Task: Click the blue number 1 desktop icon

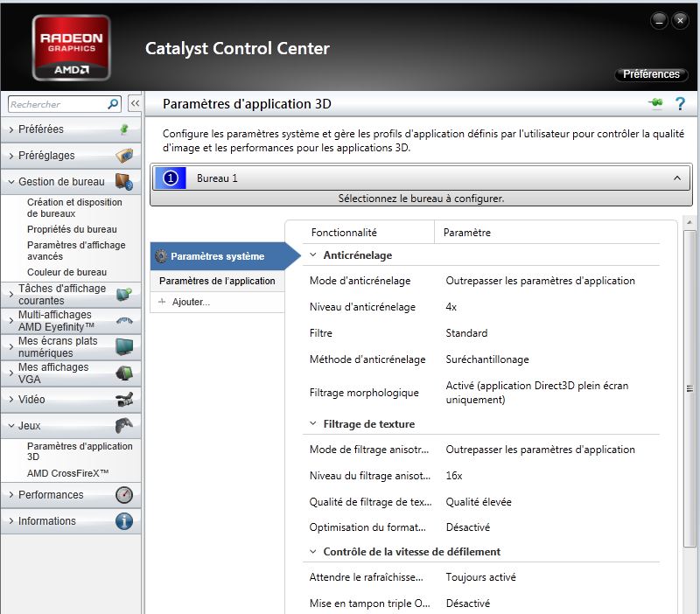Action: (x=170, y=178)
